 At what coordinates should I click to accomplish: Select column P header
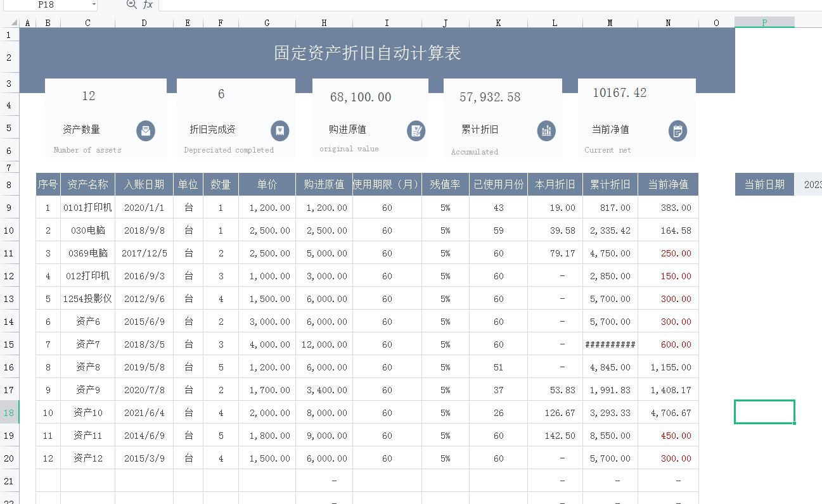(x=764, y=23)
